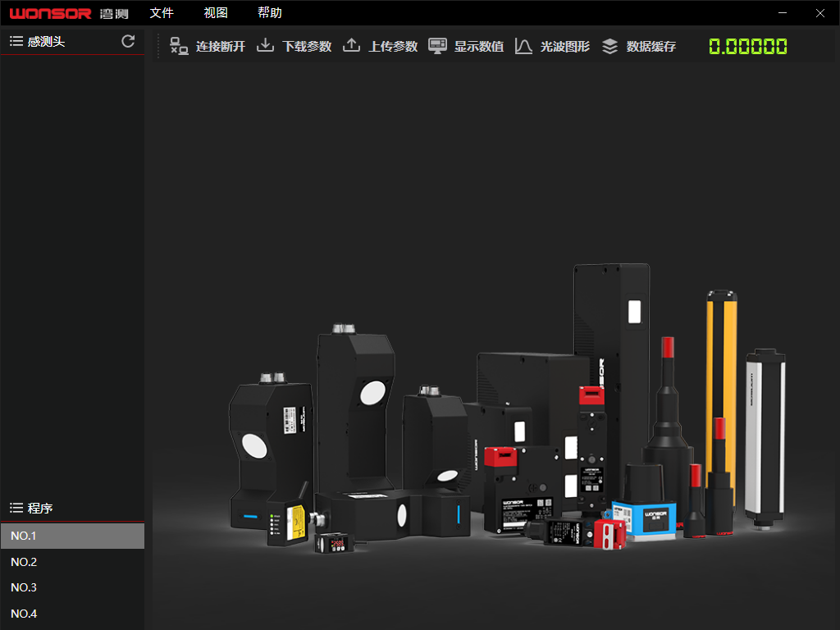Click the refresh icon in 感测头 panel
Viewport: 840px width, 630px height.
point(128,41)
